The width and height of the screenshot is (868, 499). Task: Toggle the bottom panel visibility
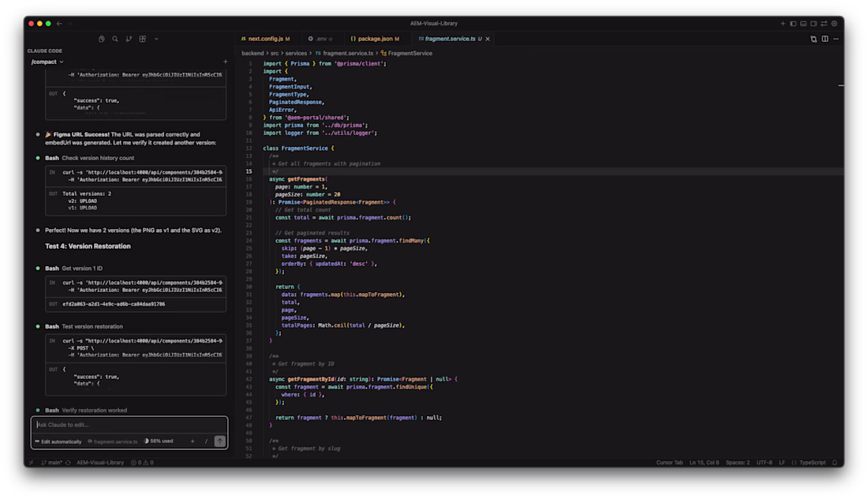tap(803, 24)
